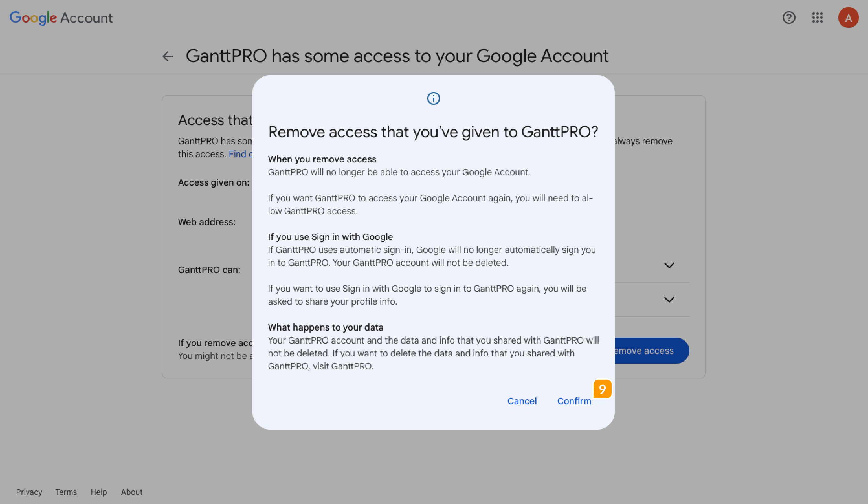Click the info icon in the dialog
Viewport: 868px width, 504px height.
click(x=433, y=98)
